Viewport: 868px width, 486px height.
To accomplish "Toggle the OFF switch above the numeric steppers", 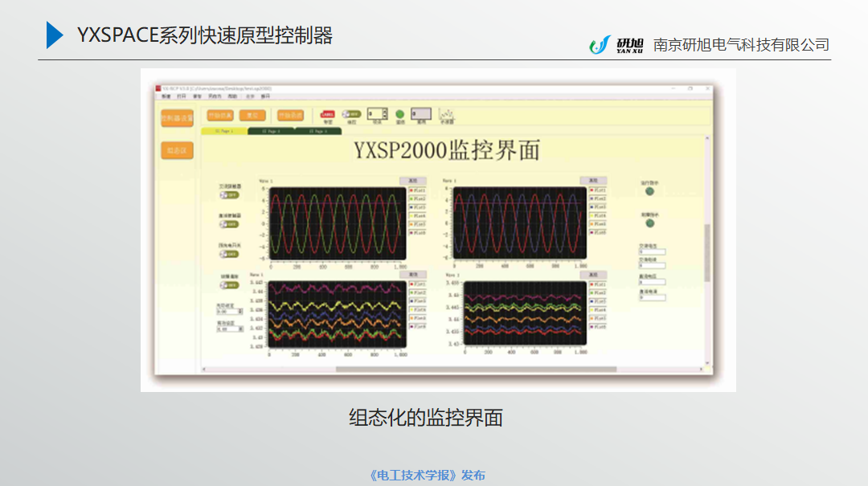I will tap(229, 285).
